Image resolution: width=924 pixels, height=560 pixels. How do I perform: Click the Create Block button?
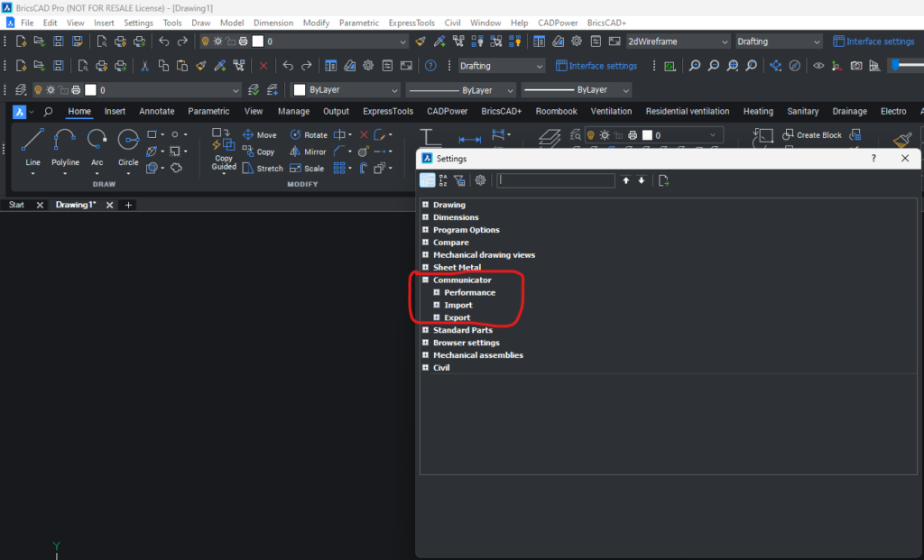[x=812, y=135]
